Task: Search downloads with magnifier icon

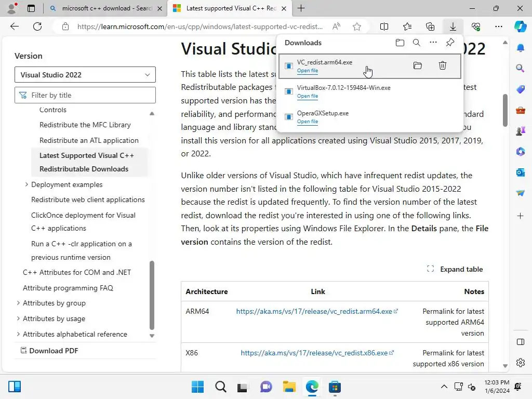Action: [x=416, y=43]
